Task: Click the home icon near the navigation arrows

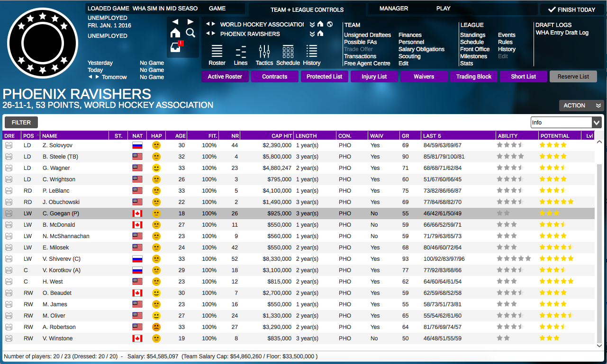Action: pos(175,34)
